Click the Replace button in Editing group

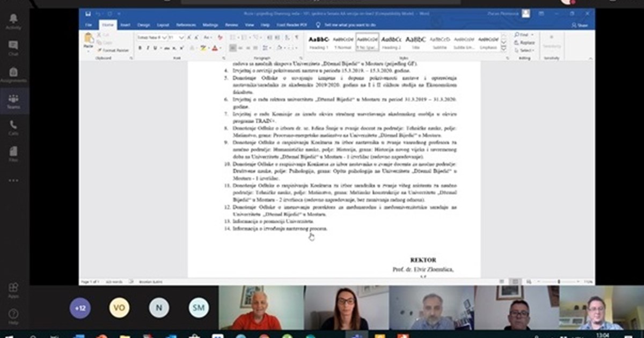tap(524, 42)
